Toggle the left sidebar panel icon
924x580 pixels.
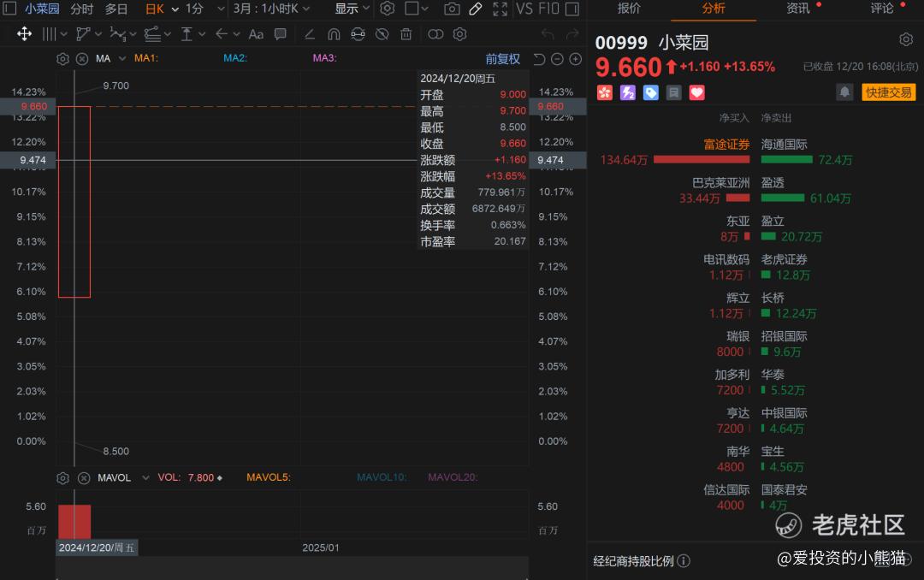tap(9, 9)
